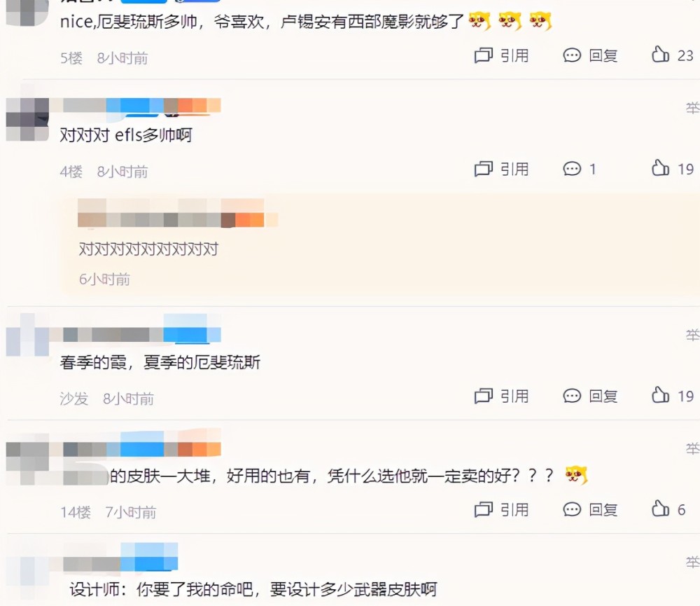This screenshot has width=700, height=606.
Task: Open the 1 reply on 4楼 comment
Action: pos(580,169)
